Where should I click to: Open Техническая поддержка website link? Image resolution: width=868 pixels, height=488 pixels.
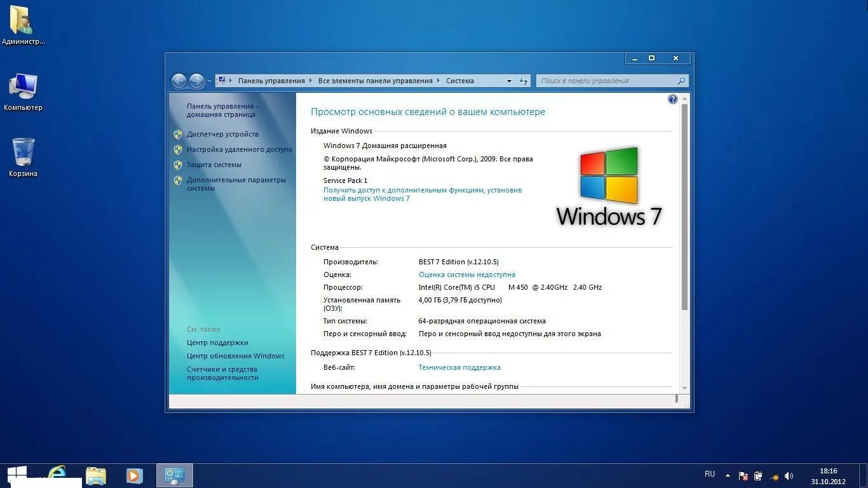click(459, 367)
